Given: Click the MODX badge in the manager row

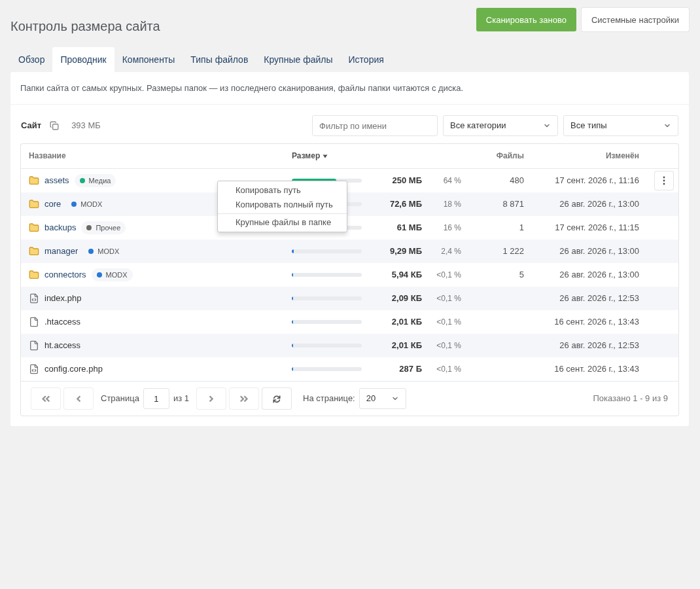Looking at the screenshot, I should (x=104, y=251).
